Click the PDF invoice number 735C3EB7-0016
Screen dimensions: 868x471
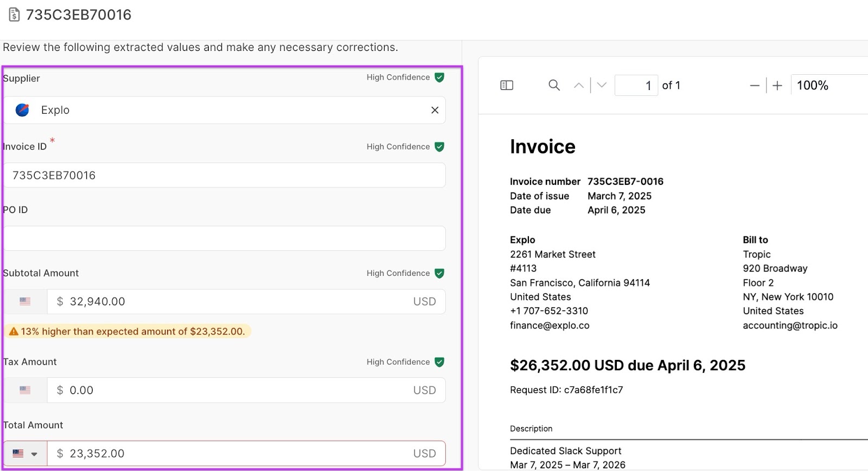[626, 182]
